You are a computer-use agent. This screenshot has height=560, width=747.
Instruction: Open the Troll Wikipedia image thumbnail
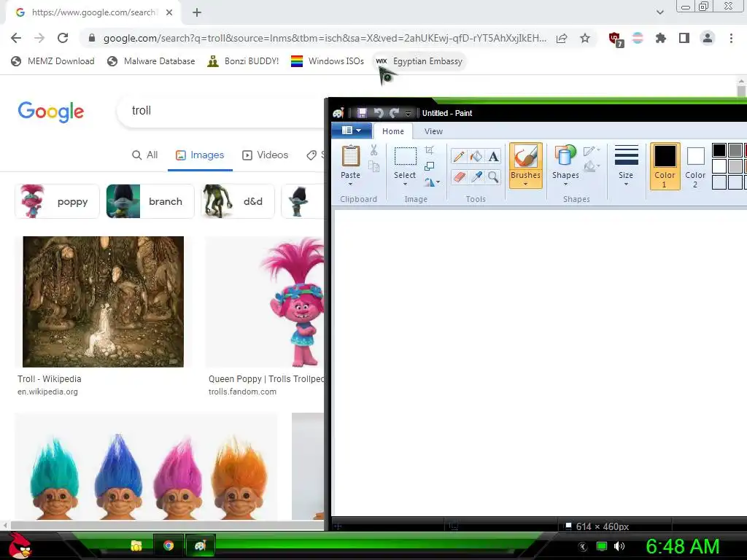(x=104, y=301)
